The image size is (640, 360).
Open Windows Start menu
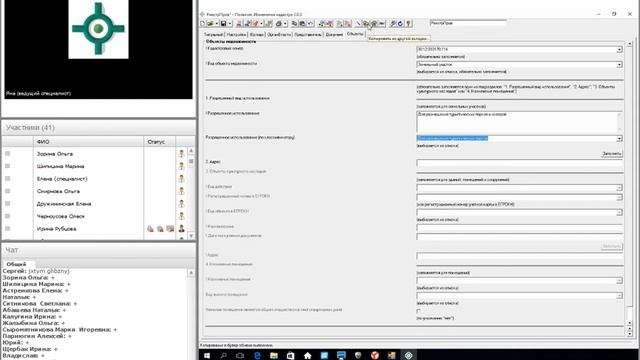[x=207, y=356]
